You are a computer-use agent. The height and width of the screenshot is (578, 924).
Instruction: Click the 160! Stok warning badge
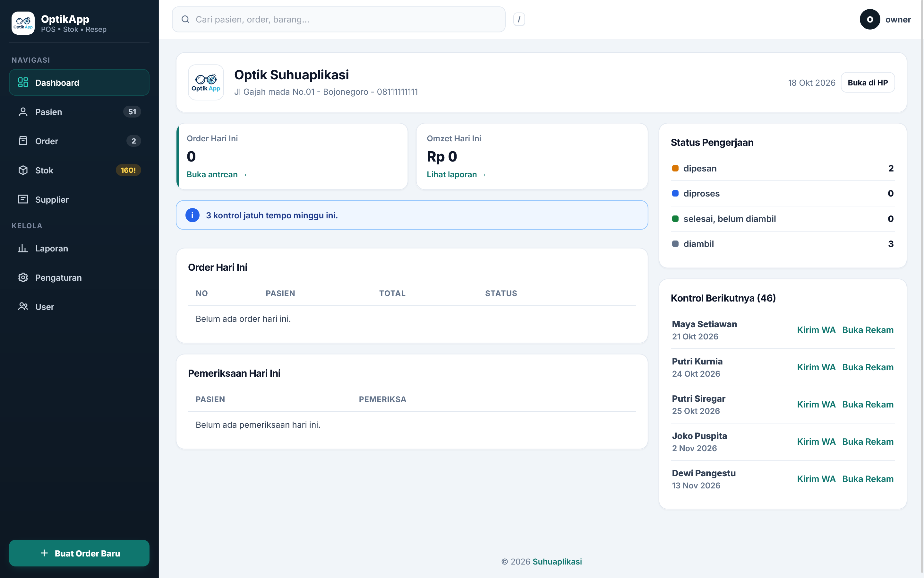128,170
